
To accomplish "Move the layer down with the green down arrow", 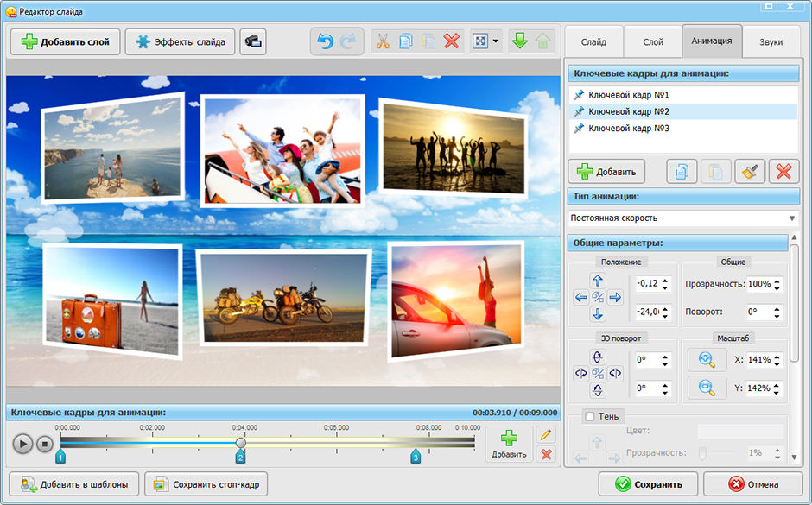I will point(519,41).
